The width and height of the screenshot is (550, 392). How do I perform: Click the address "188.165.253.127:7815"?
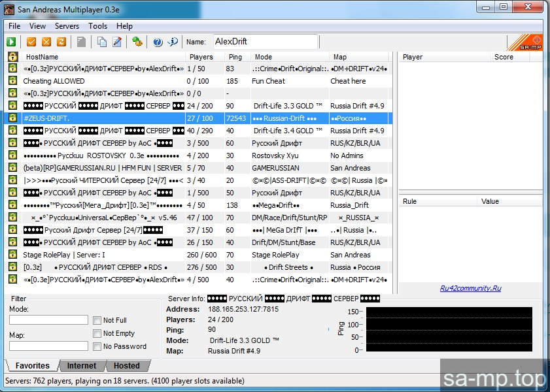243,309
